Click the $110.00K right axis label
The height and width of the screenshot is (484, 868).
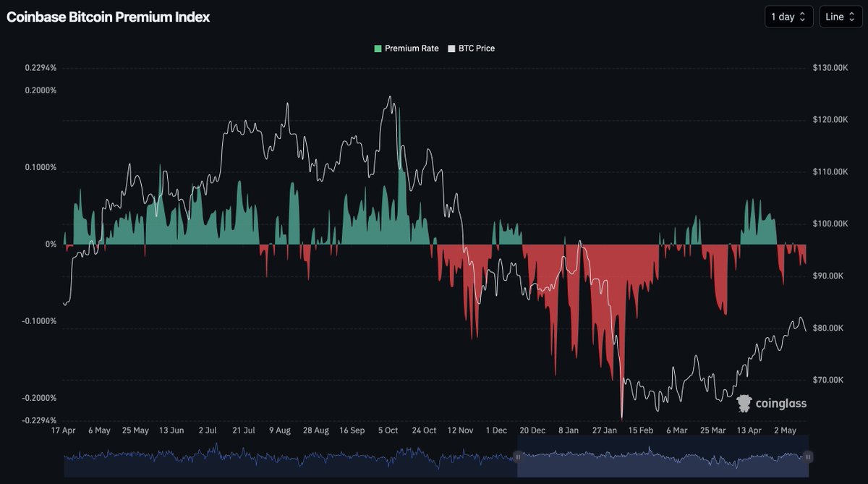829,172
